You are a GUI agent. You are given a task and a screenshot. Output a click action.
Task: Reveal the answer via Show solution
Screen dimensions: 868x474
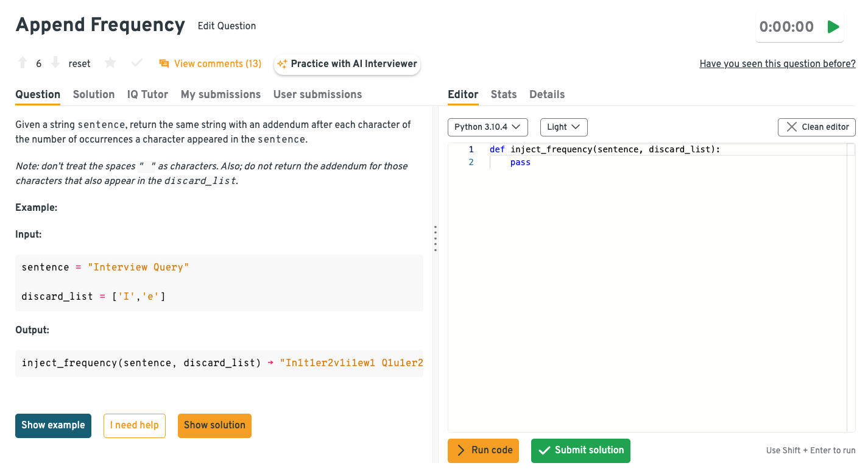[214, 425]
